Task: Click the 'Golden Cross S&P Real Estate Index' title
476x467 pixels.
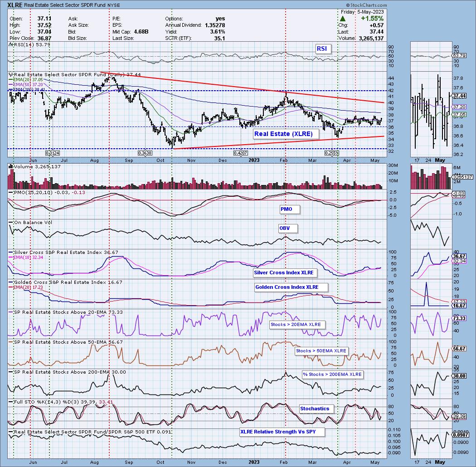Action: pyautogui.click(x=66, y=282)
